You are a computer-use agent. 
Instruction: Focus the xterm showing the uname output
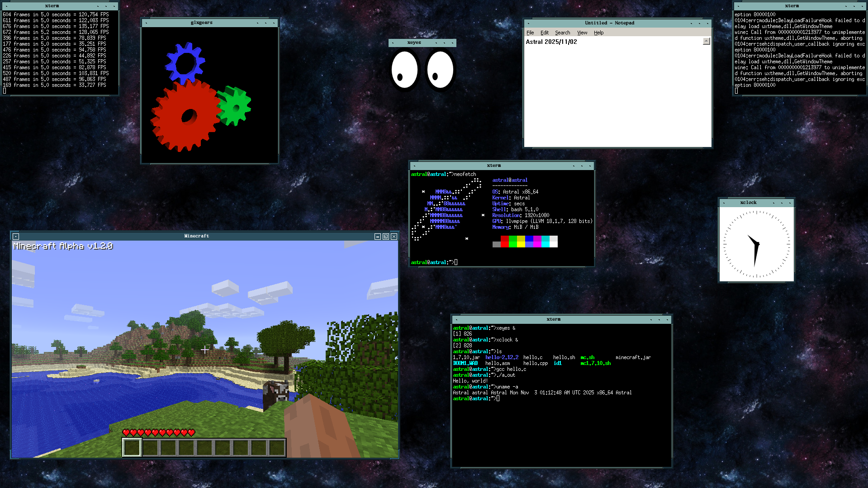click(561, 430)
